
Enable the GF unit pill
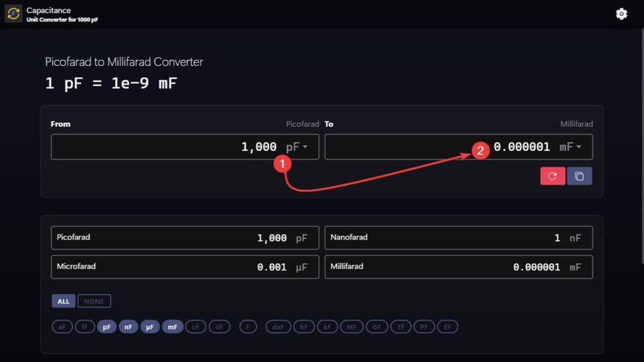coord(376,327)
